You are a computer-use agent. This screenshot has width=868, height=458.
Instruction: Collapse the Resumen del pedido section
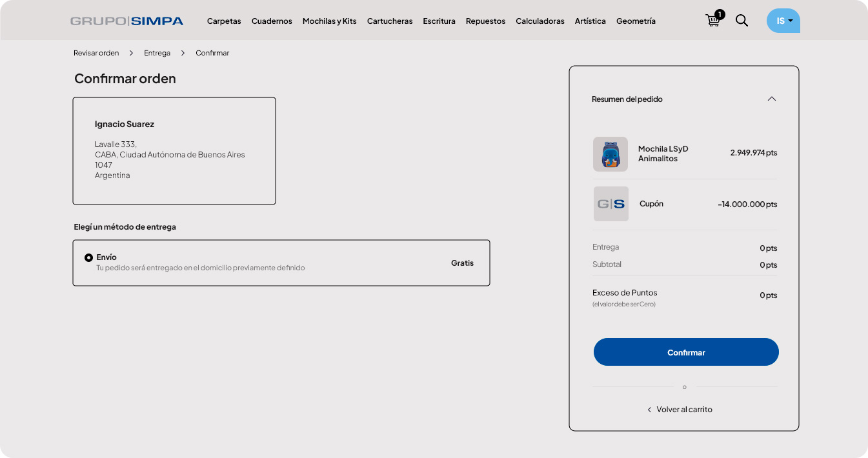coord(771,99)
